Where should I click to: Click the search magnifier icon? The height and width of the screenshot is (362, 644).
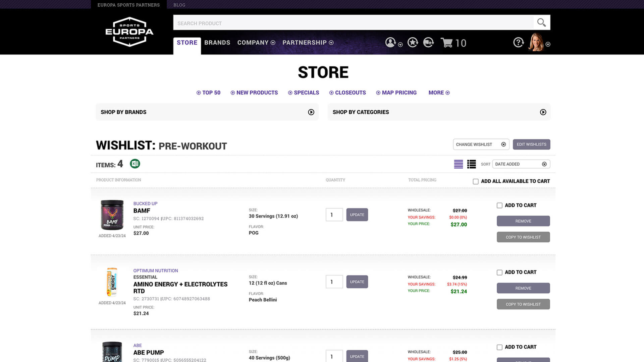[x=541, y=22]
